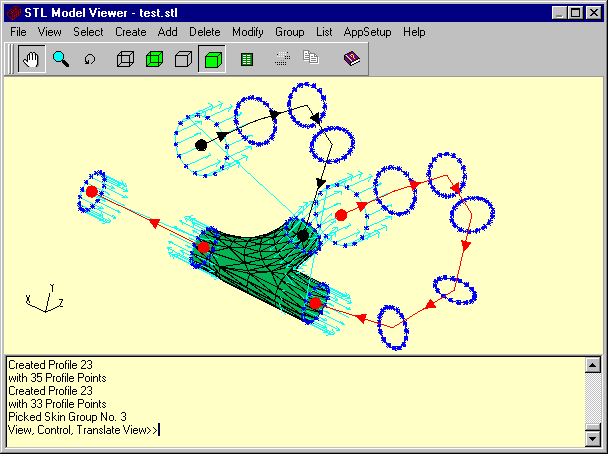608x454 pixels.
Task: Close the STL Model Viewer window
Action: tap(594, 13)
